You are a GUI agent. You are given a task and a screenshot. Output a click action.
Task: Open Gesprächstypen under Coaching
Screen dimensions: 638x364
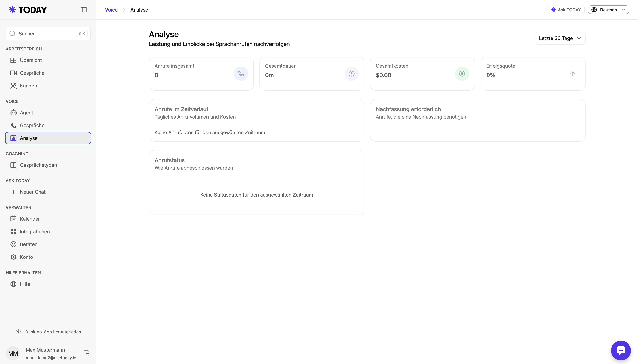(48, 165)
